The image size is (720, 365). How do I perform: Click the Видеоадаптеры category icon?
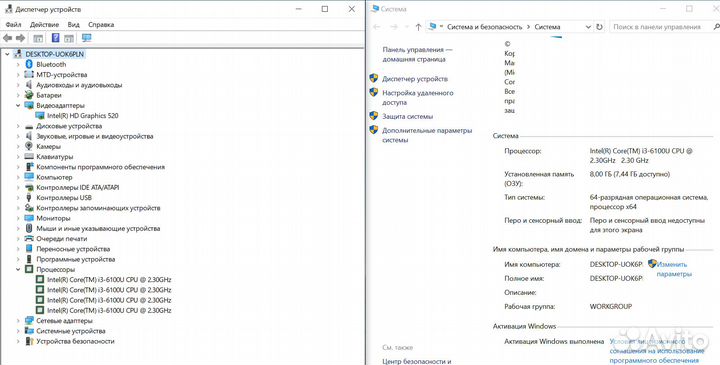click(29, 105)
